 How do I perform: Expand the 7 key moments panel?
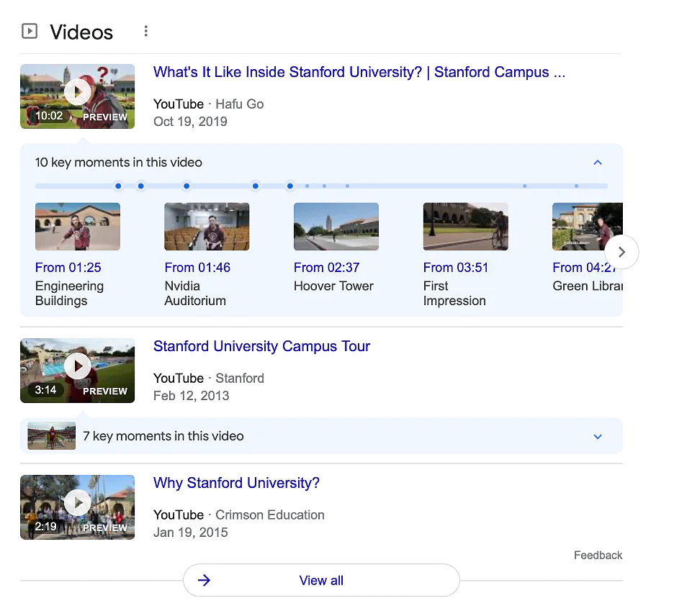(x=597, y=436)
